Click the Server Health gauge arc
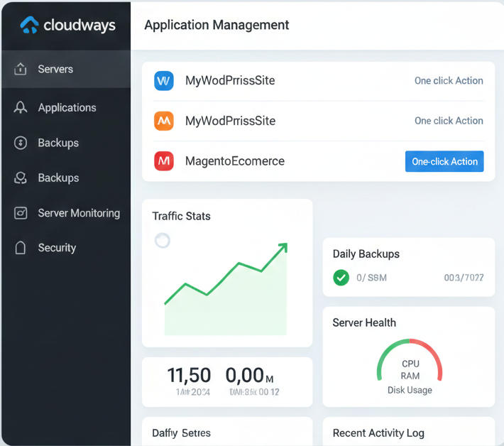This screenshot has width=504, height=446. click(410, 359)
